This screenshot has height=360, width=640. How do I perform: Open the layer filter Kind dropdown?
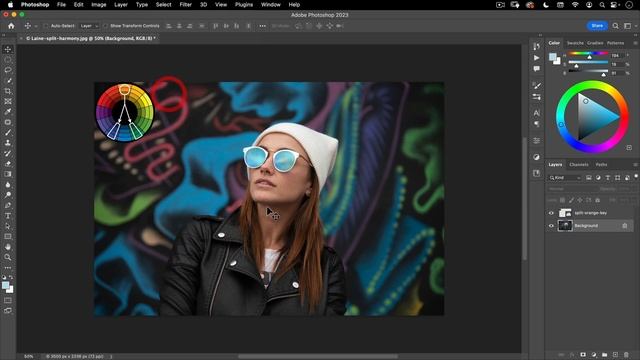click(565, 178)
